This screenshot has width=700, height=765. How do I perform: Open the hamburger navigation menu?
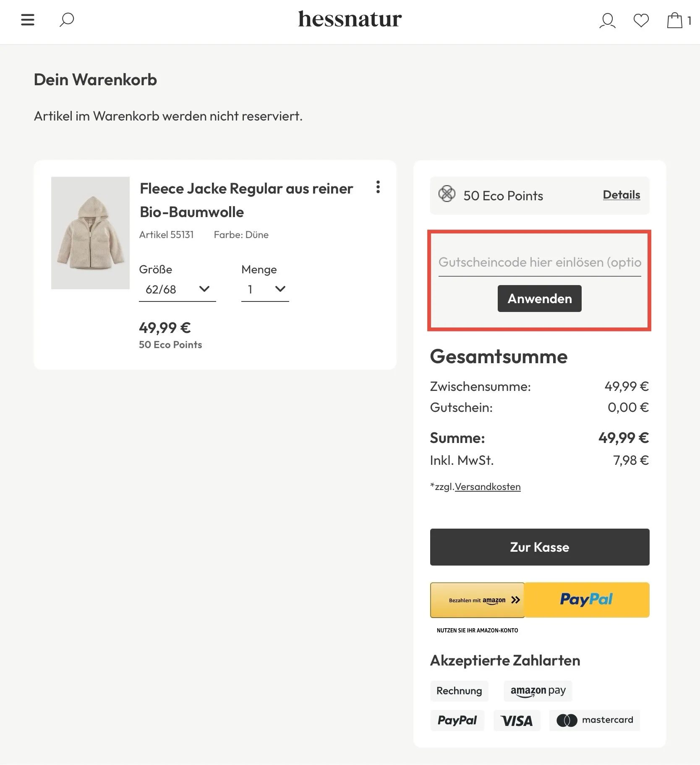[x=28, y=20]
